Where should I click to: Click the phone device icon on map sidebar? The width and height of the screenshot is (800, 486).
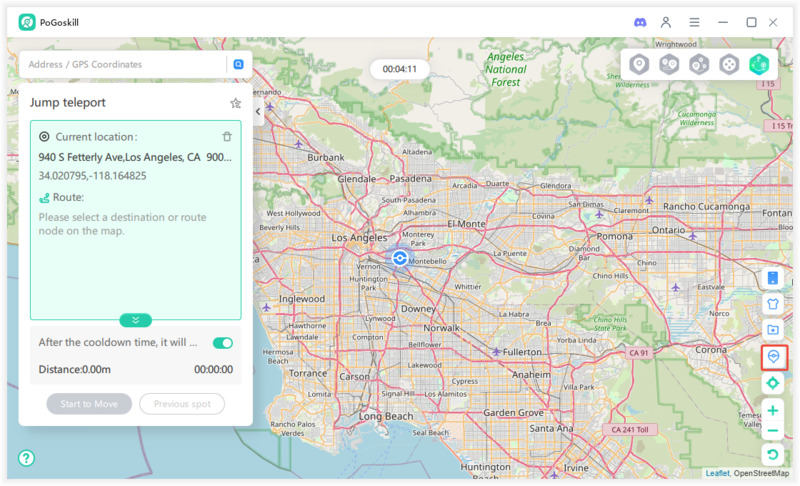(x=773, y=278)
